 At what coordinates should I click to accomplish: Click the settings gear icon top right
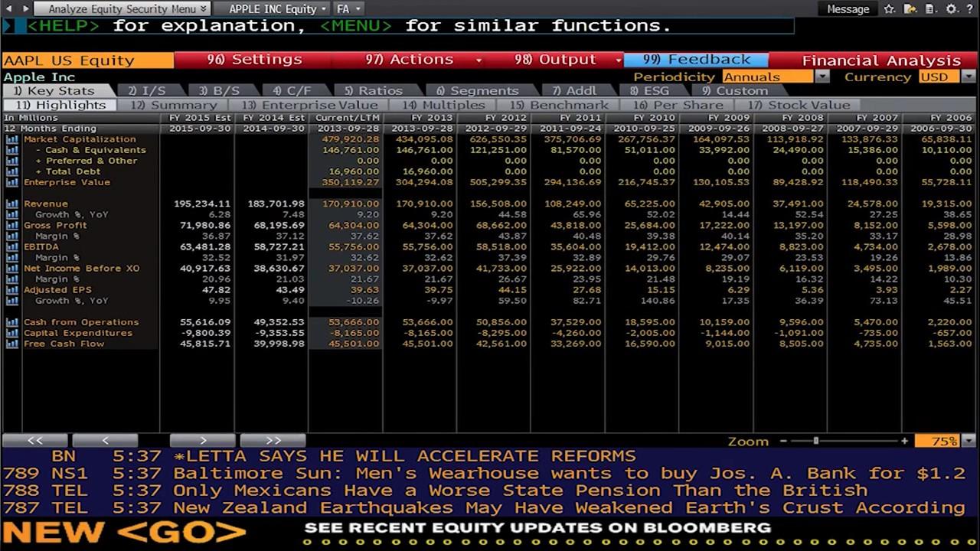tap(952, 8)
